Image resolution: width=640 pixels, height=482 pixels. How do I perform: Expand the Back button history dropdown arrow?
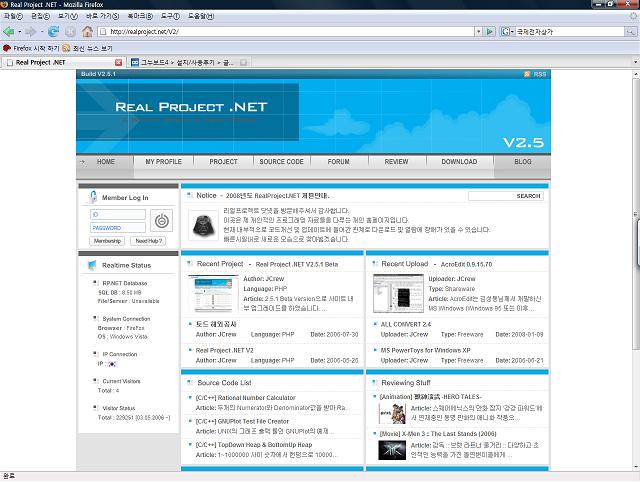click(x=21, y=31)
